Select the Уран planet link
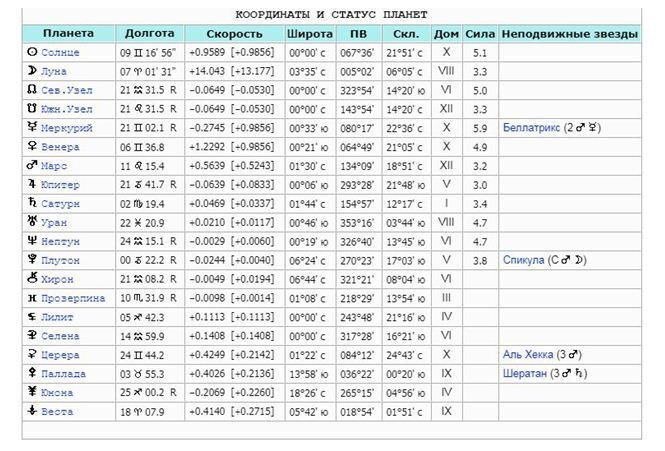 (x=54, y=222)
